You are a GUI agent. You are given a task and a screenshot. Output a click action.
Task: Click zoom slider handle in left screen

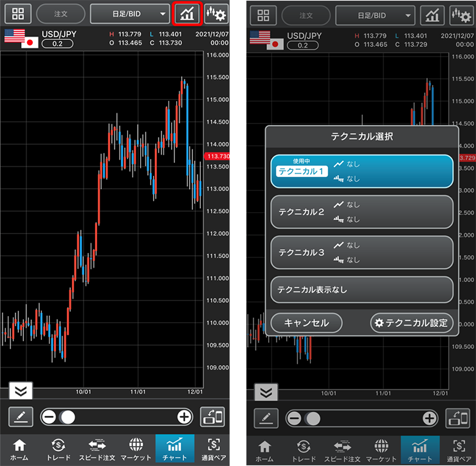68,417
